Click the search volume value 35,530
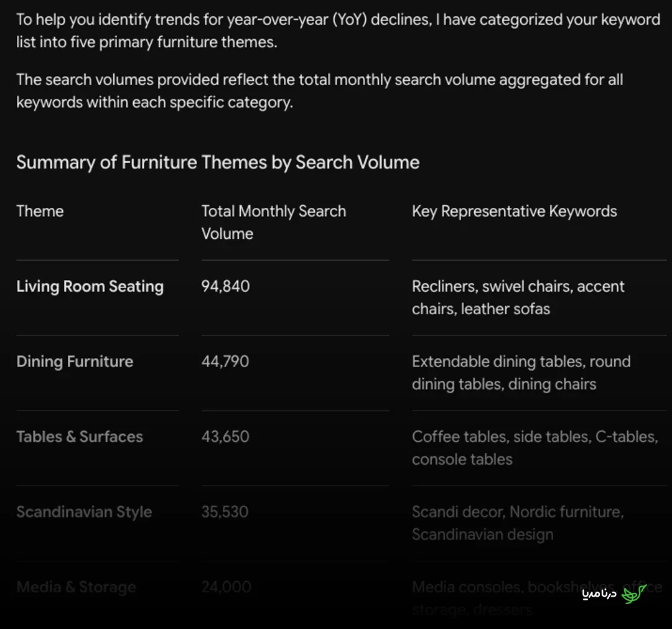 [225, 512]
